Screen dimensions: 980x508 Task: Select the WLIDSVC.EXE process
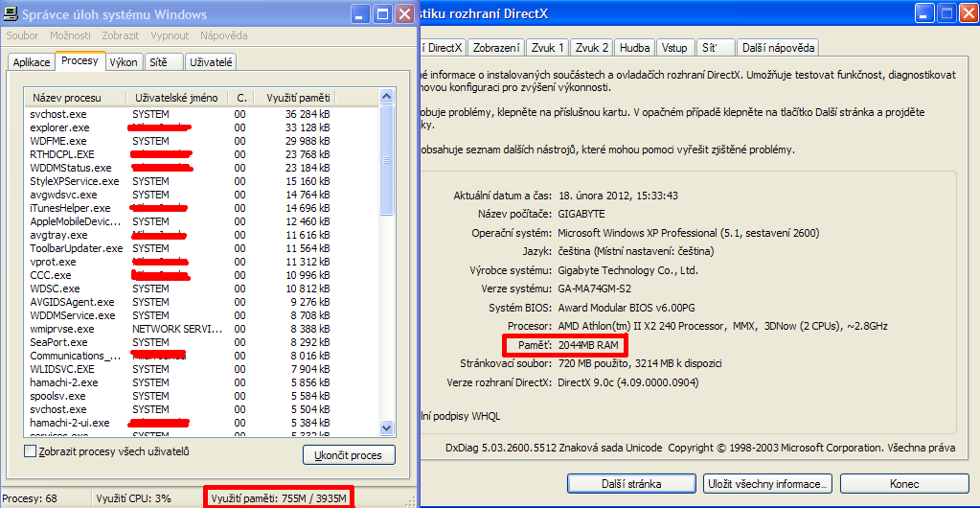pos(201,369)
